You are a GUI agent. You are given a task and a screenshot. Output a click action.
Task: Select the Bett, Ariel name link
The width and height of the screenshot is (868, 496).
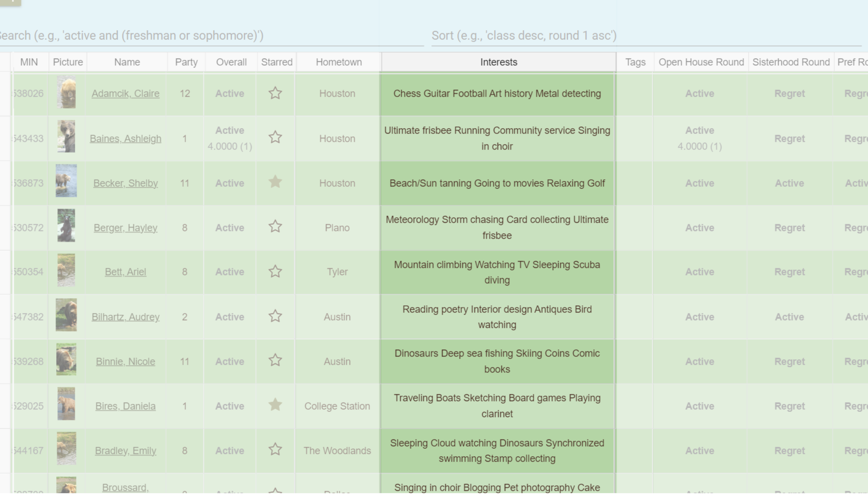pyautogui.click(x=125, y=272)
